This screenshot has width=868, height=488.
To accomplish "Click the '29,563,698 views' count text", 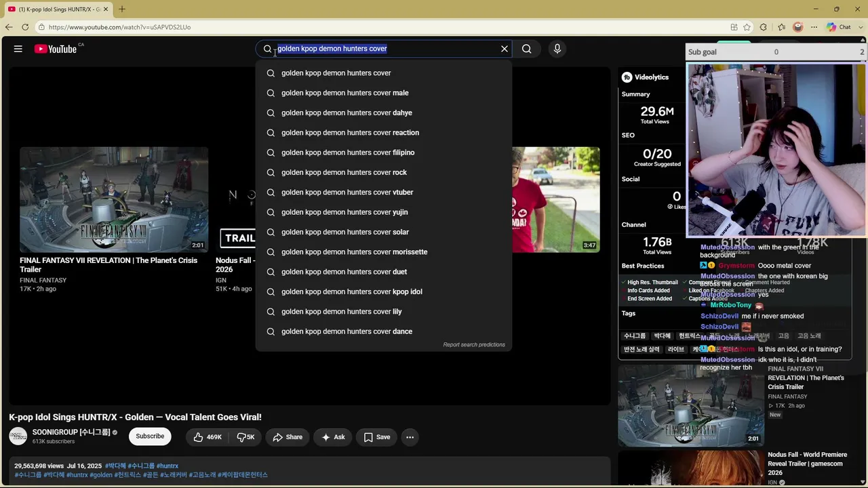I will 39,466.
